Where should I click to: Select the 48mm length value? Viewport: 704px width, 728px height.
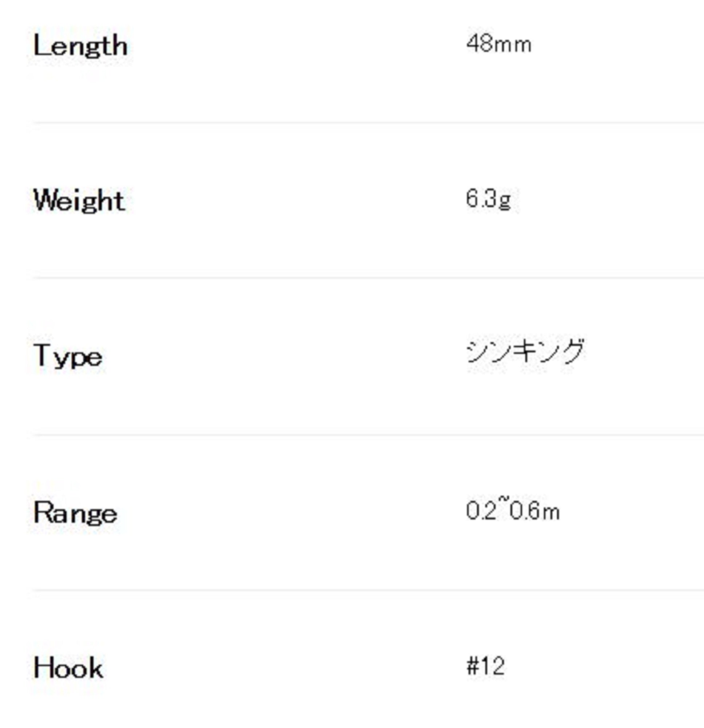pos(499,44)
